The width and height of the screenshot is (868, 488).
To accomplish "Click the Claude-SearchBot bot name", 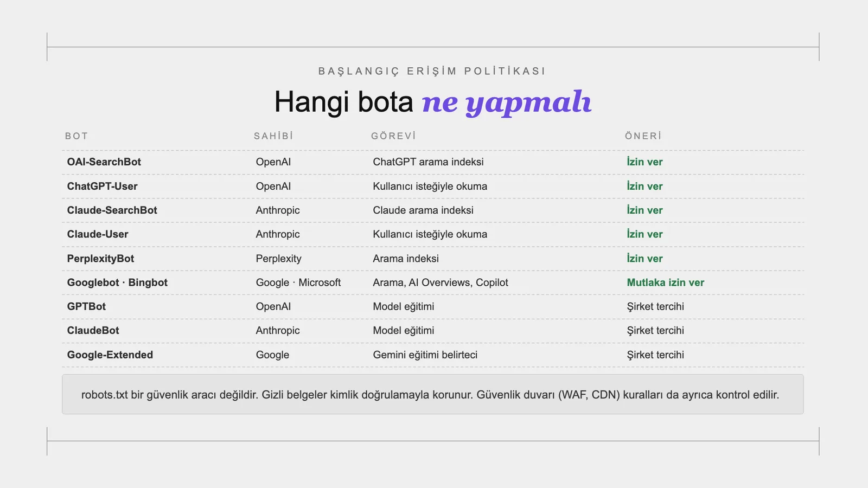I will (x=112, y=210).
